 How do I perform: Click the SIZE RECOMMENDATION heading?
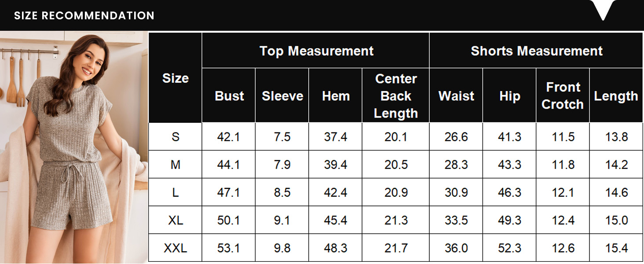pyautogui.click(x=84, y=16)
